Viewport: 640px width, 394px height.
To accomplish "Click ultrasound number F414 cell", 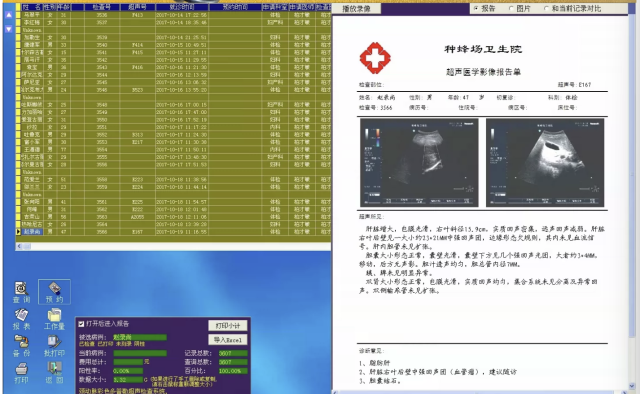I will click(x=137, y=45).
